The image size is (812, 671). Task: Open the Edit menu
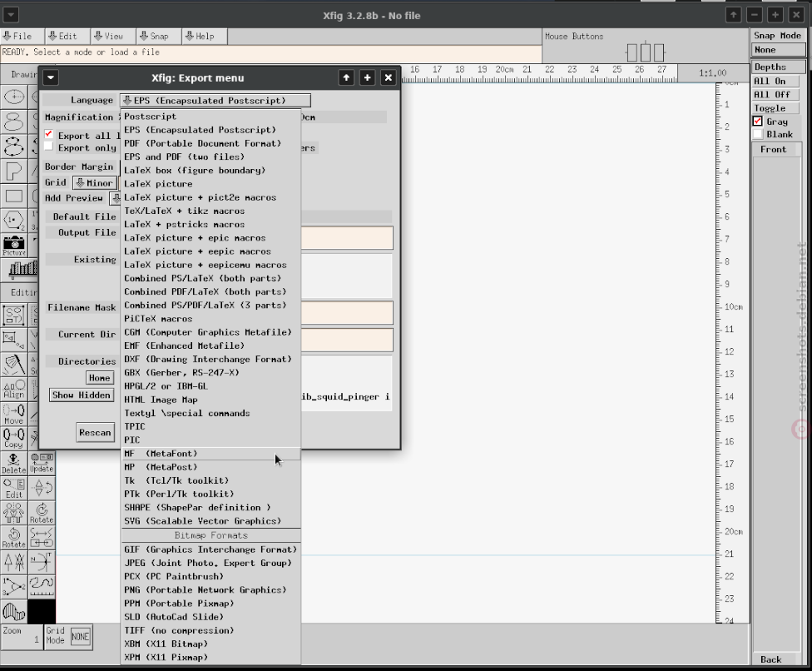68,37
